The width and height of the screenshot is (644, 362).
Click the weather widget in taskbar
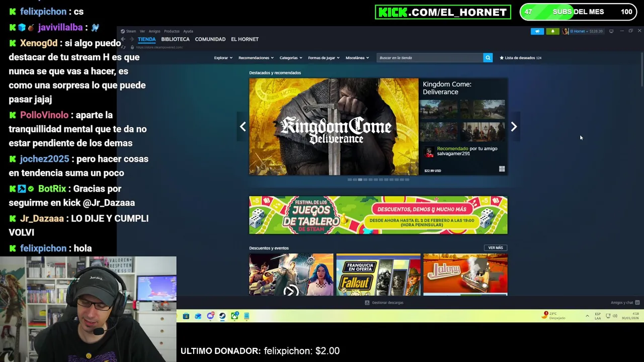[554, 316]
